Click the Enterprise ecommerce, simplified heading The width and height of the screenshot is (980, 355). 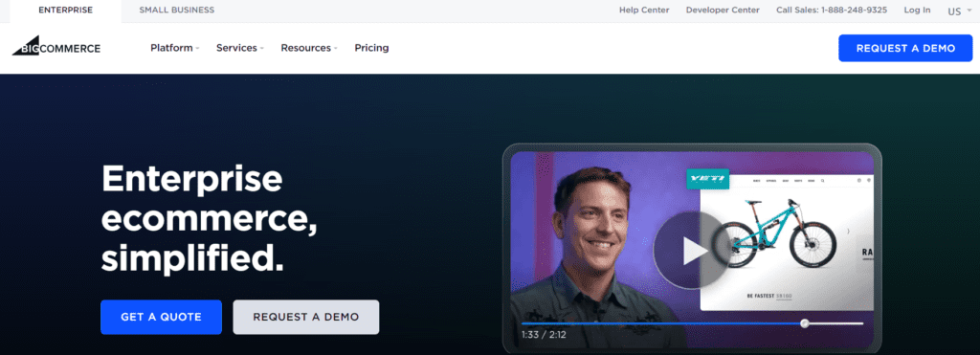pyautogui.click(x=210, y=218)
